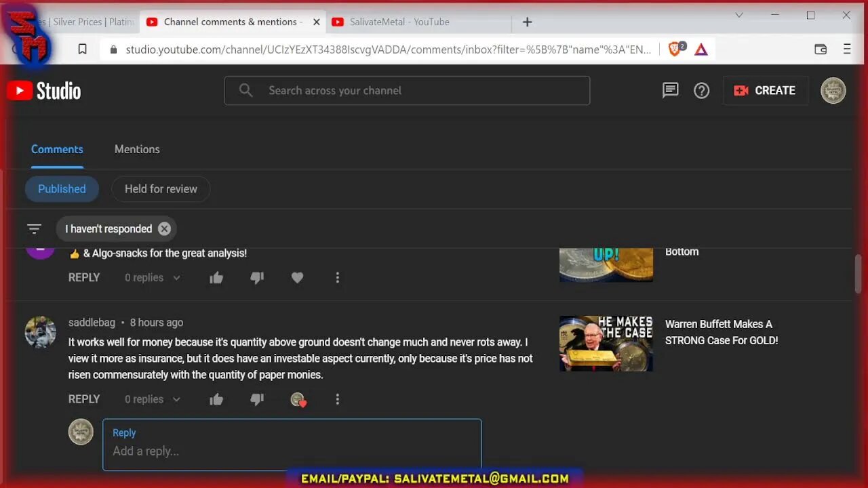The width and height of the screenshot is (868, 488).
Task: Open YouTube Studio home via logo
Action: coord(44,91)
